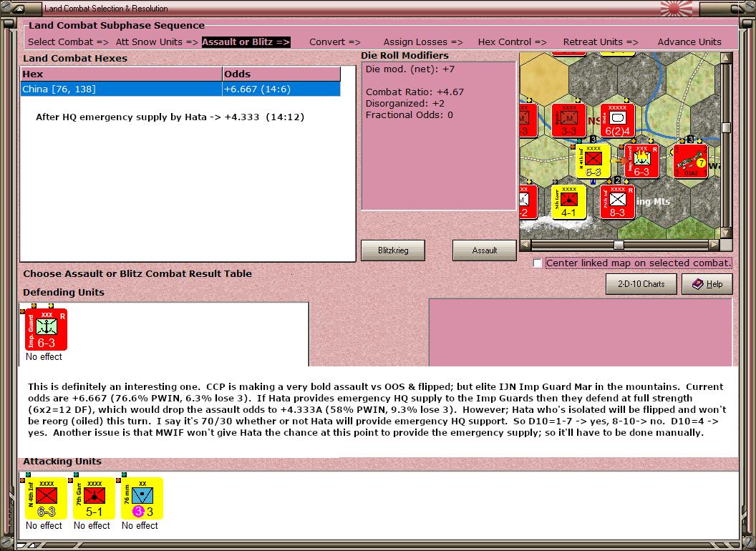
Task: Enable Center linked map on selected combat
Action: point(538,263)
